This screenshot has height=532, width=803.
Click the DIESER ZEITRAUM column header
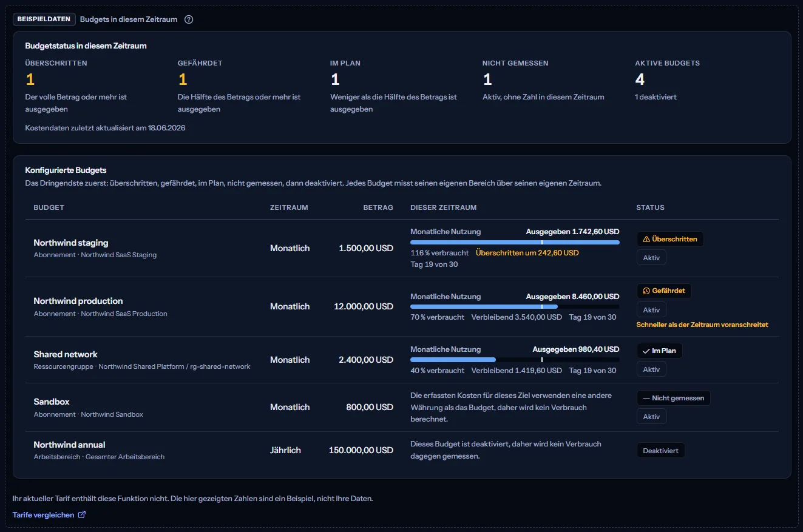[x=443, y=207]
